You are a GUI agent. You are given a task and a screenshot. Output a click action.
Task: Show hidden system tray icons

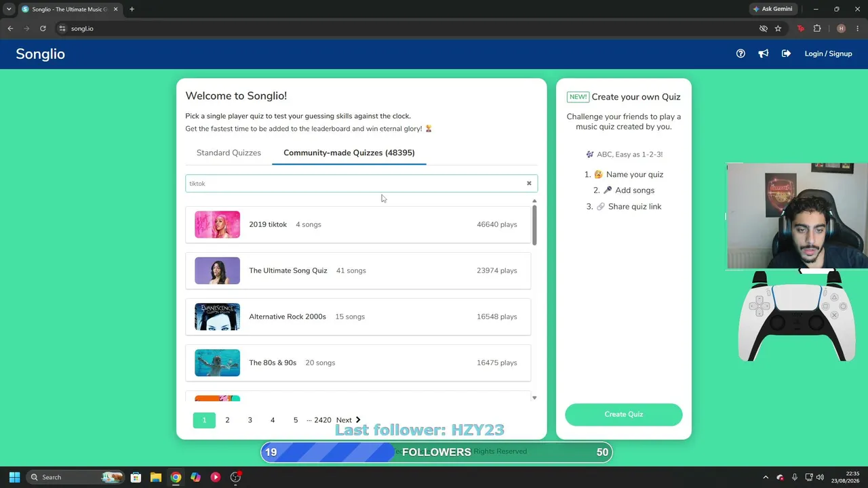766,477
